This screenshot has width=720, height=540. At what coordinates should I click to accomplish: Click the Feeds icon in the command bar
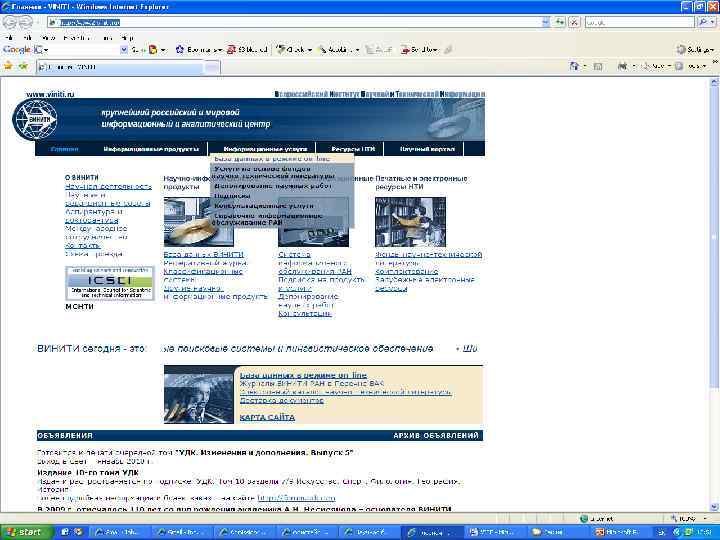click(597, 67)
